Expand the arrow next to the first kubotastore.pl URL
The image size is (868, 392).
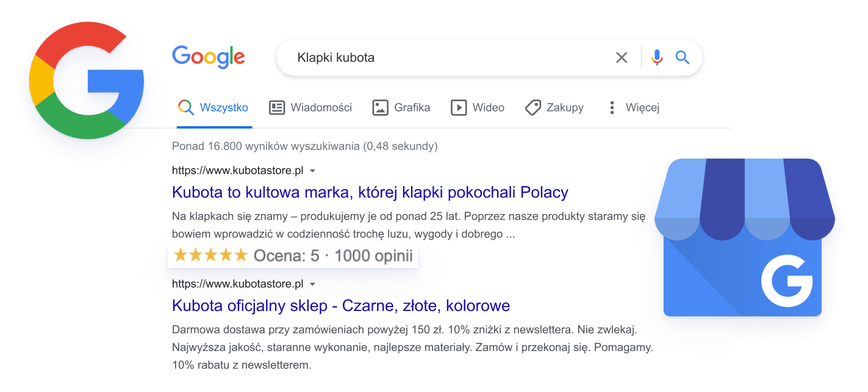tap(312, 171)
